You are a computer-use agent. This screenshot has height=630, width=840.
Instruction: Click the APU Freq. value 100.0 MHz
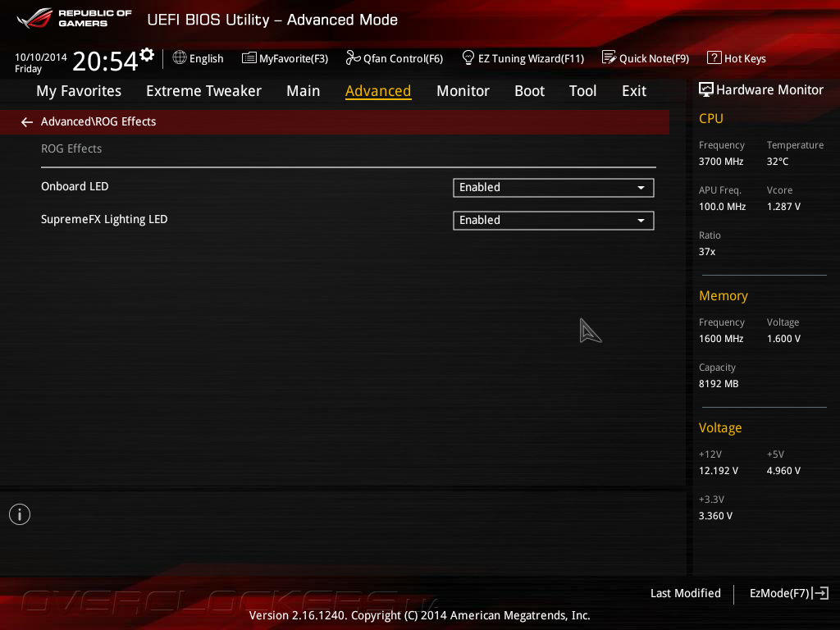point(722,207)
